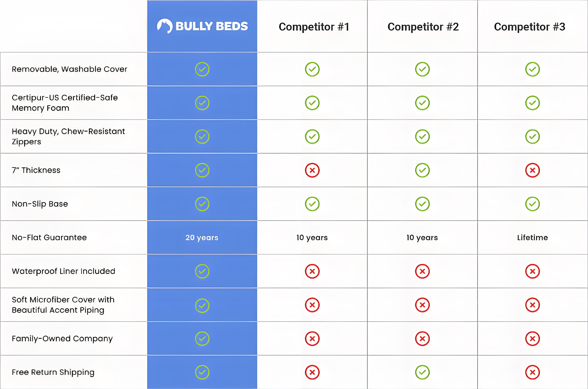Click Competitor #3's Free Return Shipping X
Image resolution: width=588 pixels, height=389 pixels.
tap(532, 372)
